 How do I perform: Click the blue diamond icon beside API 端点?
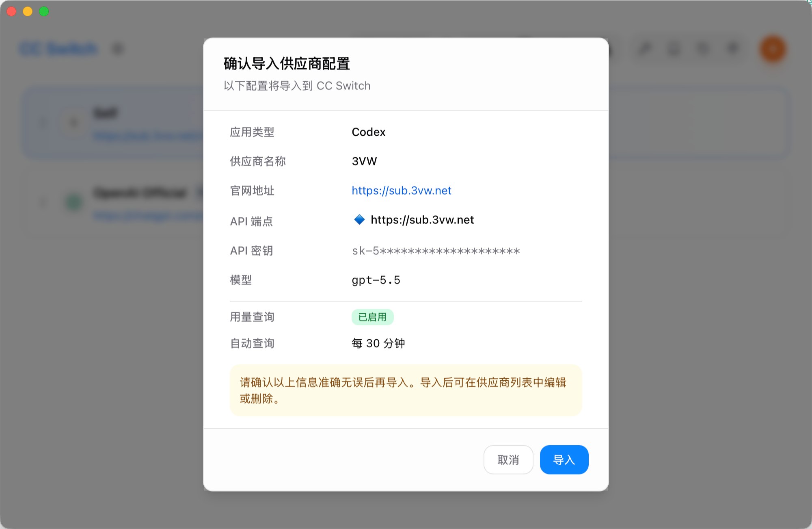pyautogui.click(x=359, y=220)
